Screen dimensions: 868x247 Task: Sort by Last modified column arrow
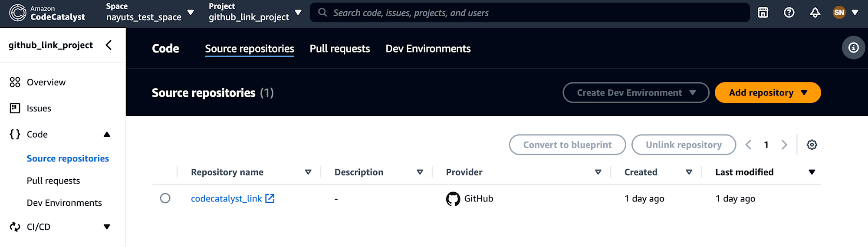tap(812, 172)
